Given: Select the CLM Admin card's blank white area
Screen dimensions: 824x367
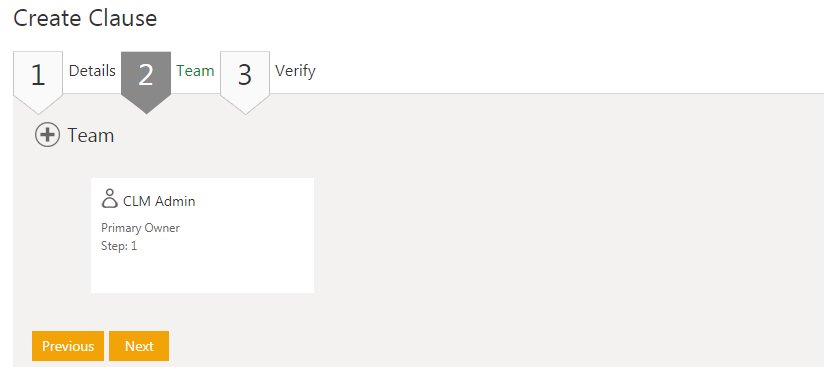Looking at the screenshot, I should click(202, 271).
